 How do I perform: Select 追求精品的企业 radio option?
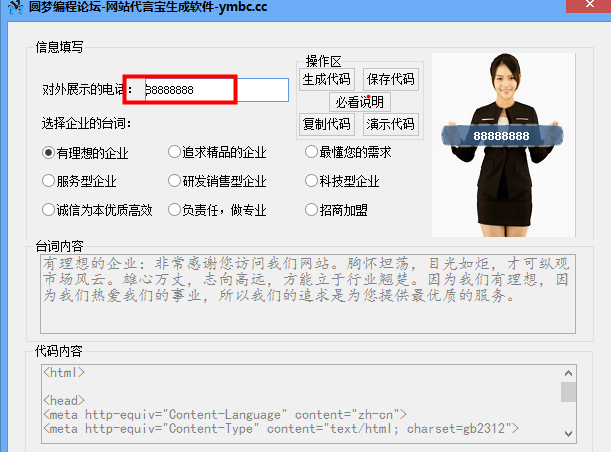(217, 152)
